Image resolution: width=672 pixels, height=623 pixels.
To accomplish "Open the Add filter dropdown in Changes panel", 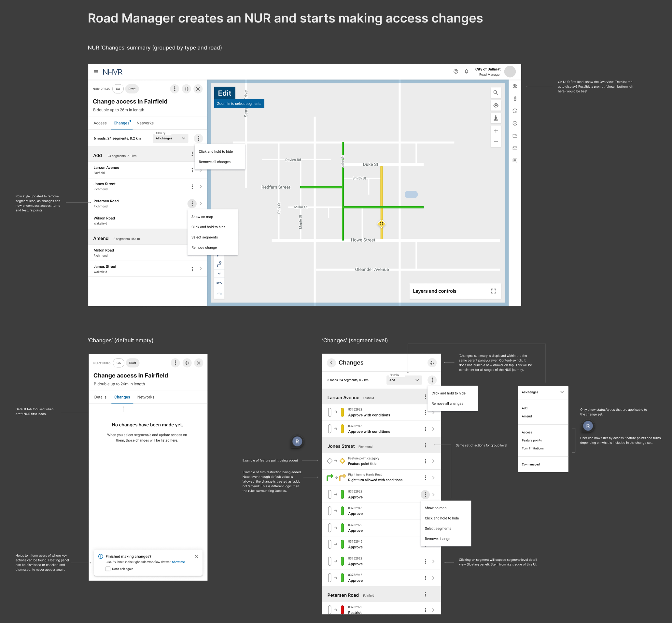I will (404, 380).
